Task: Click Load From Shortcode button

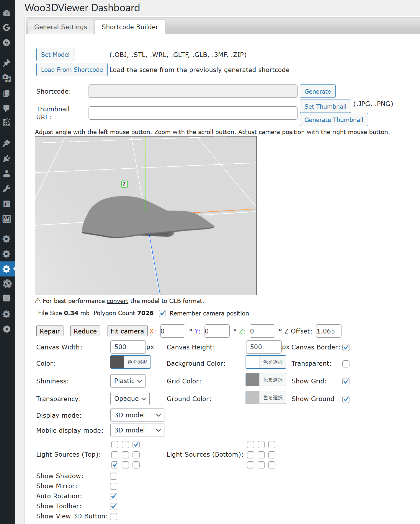Action: click(72, 70)
